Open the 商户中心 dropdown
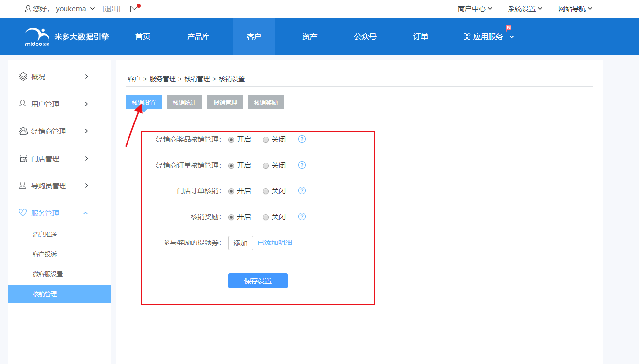The image size is (639, 364). [x=475, y=9]
